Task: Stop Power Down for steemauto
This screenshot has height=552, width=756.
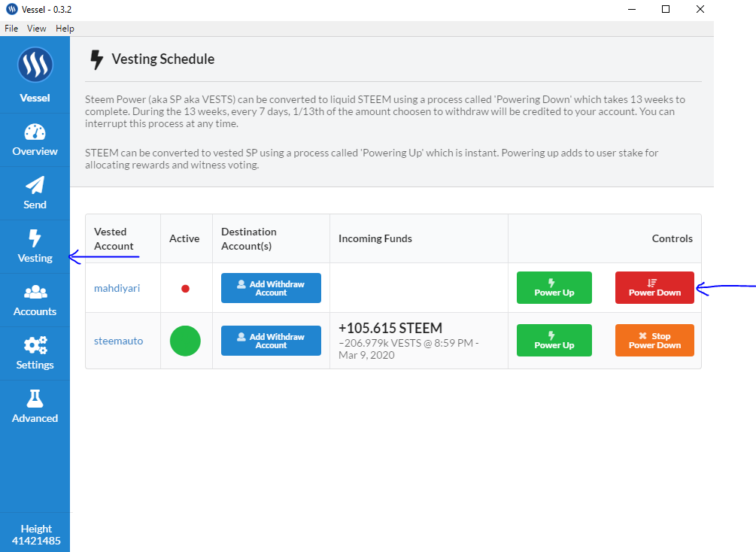Action: tap(654, 341)
